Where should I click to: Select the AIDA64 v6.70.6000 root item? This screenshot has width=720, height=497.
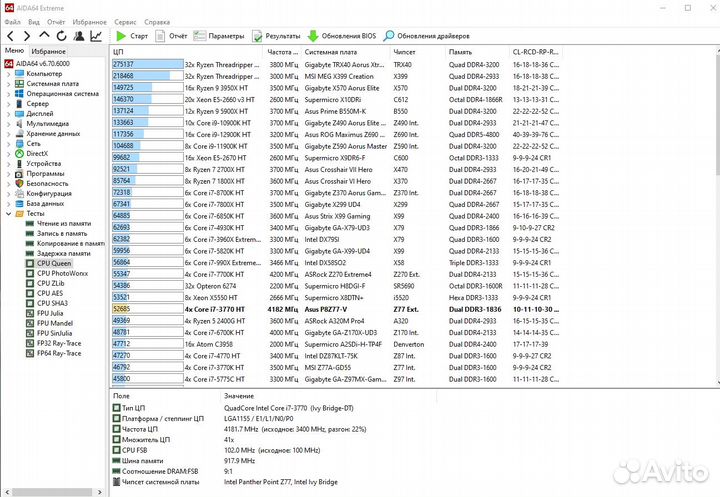[38, 64]
